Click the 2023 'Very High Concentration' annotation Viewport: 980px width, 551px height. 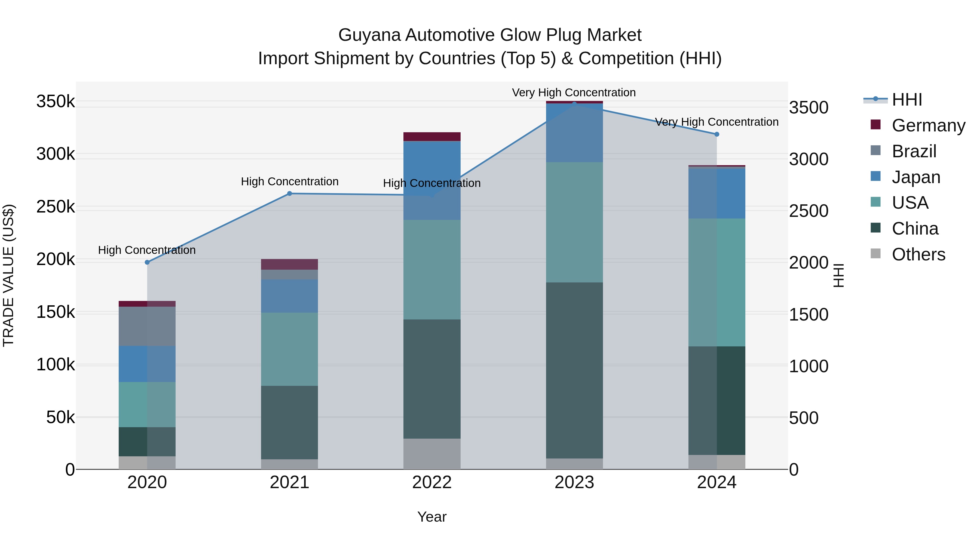[x=574, y=93]
